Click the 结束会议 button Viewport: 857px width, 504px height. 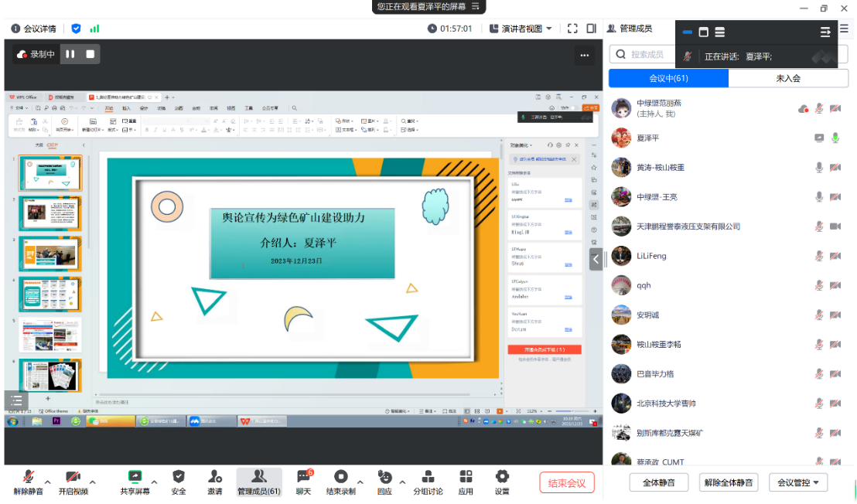point(567,483)
